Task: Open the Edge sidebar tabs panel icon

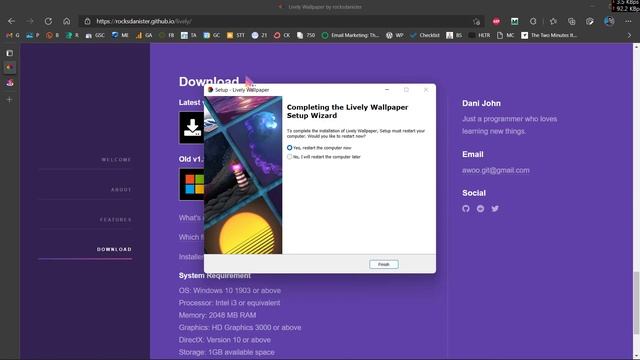Action: (x=9, y=53)
